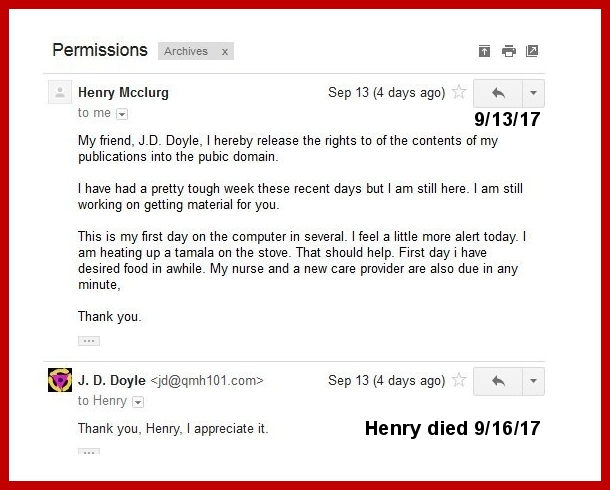Show trimmed content under Henry's 'Thank you.'
Screen dimensions: 610x490
[x=89, y=341]
